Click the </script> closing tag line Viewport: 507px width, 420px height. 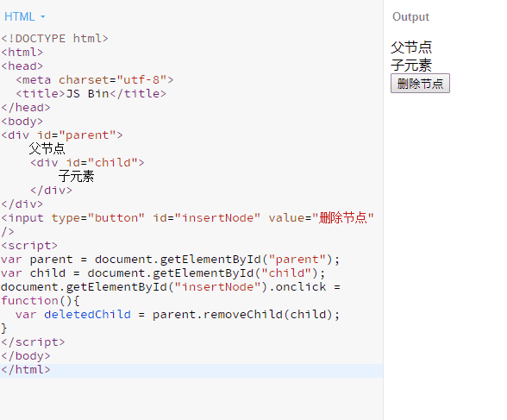point(33,342)
